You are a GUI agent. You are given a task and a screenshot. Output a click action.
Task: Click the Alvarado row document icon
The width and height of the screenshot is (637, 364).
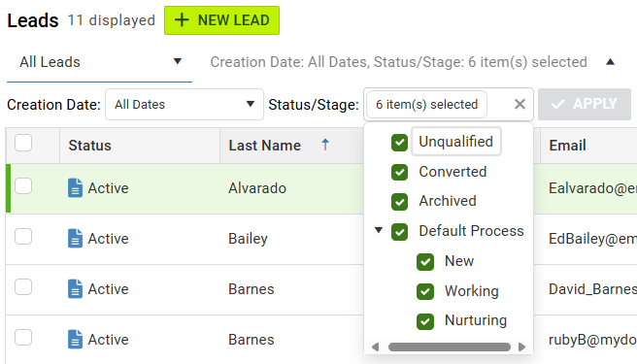[x=75, y=187]
